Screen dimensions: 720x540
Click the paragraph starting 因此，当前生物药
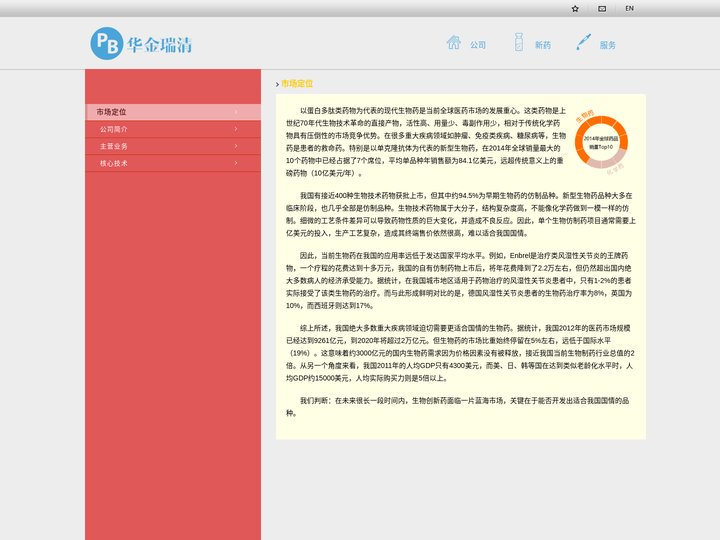tap(459, 281)
